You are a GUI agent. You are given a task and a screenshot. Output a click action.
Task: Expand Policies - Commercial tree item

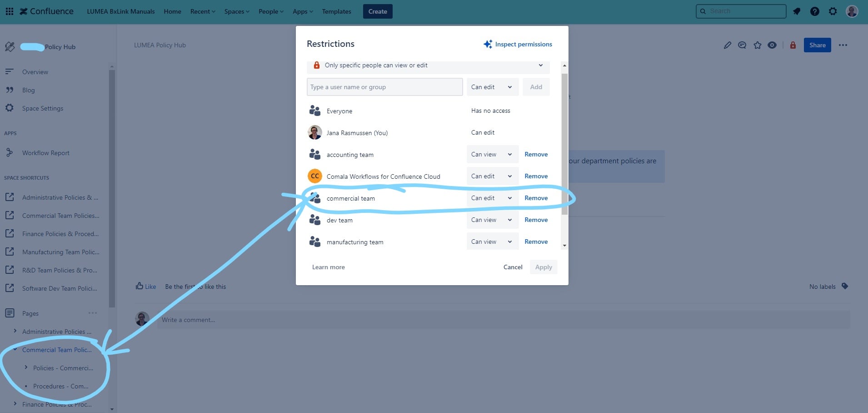pyautogui.click(x=26, y=368)
